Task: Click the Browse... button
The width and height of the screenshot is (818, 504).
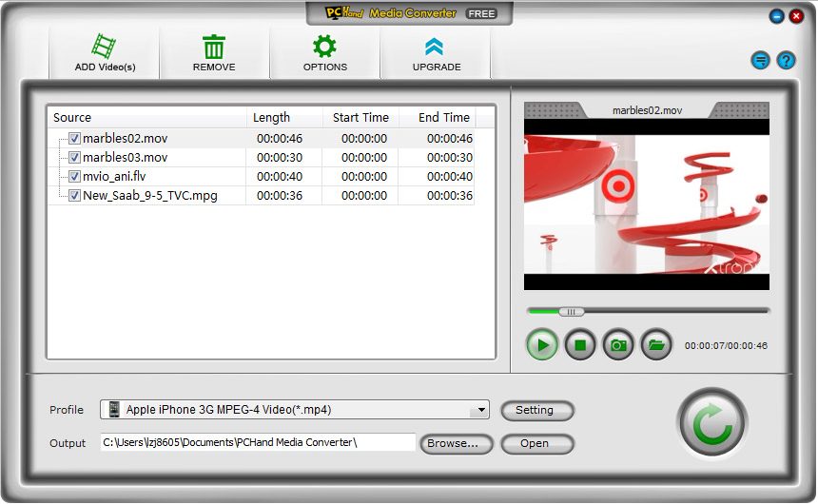Action: (x=458, y=444)
